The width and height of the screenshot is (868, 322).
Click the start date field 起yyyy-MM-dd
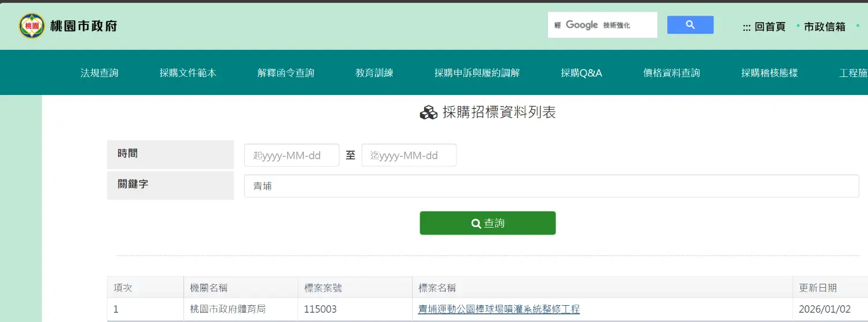[x=292, y=155]
